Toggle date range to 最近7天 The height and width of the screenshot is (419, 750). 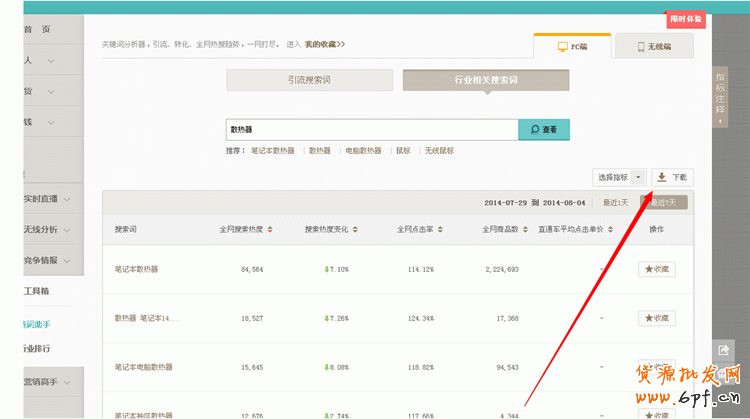coord(664,202)
